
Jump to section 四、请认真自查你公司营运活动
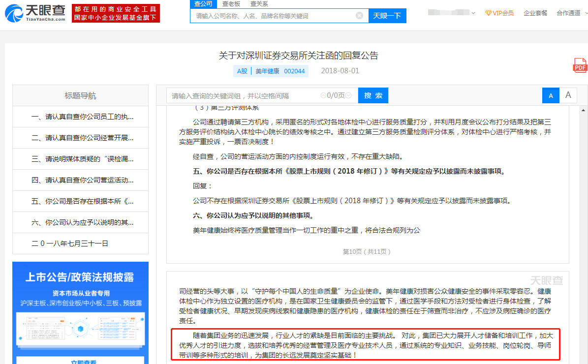pos(81,181)
